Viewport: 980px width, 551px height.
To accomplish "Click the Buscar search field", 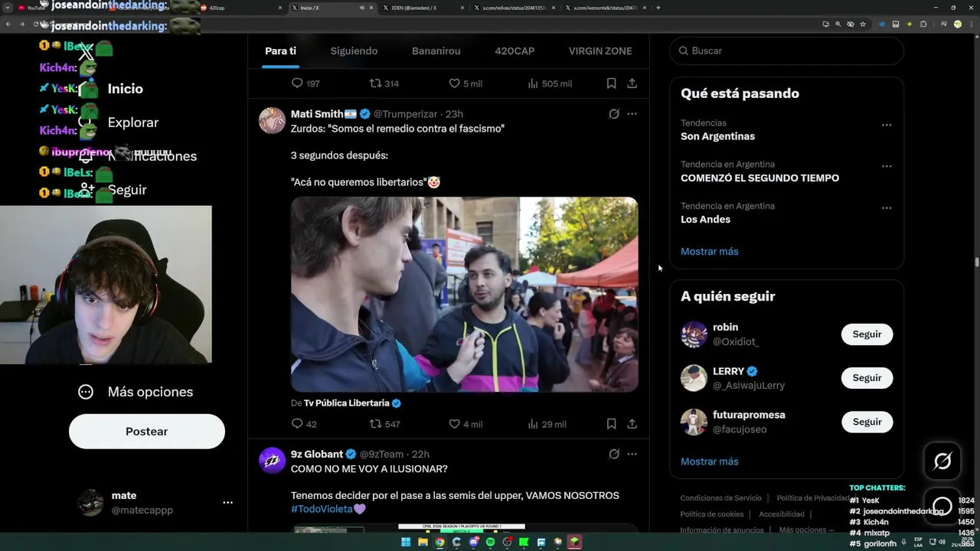I will 786,51.
